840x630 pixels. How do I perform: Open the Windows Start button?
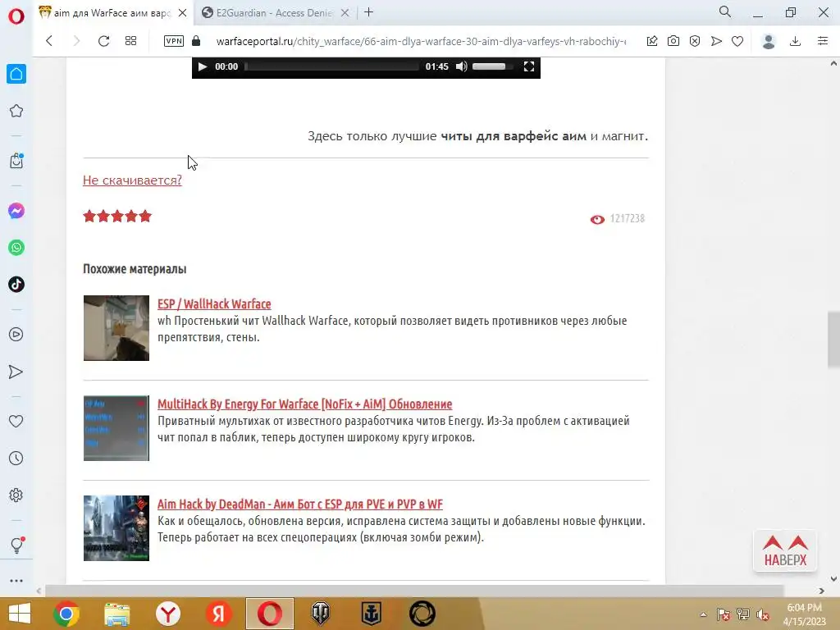(20, 614)
